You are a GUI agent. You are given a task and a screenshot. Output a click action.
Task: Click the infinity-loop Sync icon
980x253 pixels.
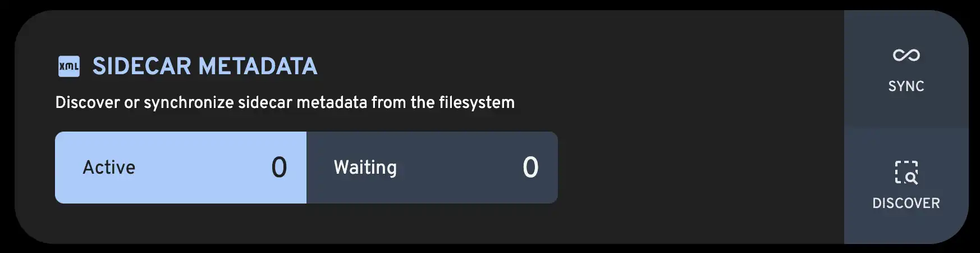[x=906, y=55]
